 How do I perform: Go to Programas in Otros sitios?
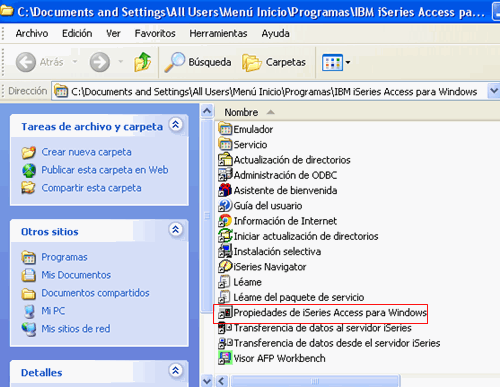(64, 257)
